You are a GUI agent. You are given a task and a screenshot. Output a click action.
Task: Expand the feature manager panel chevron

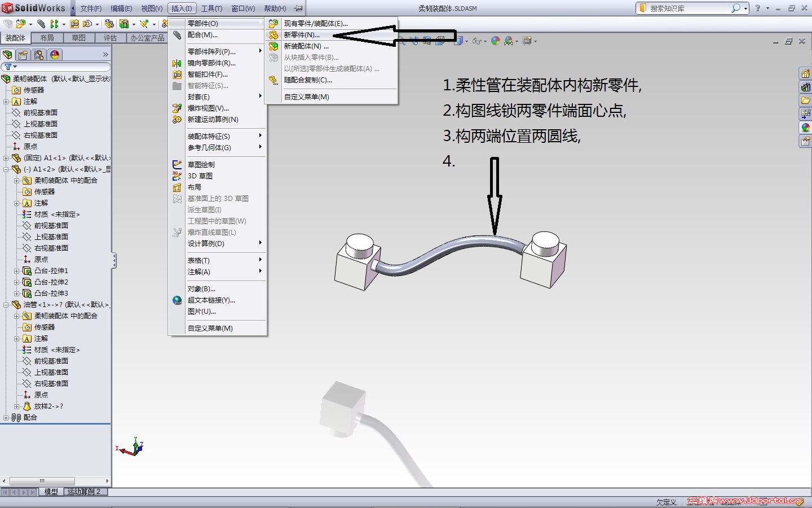point(105,55)
